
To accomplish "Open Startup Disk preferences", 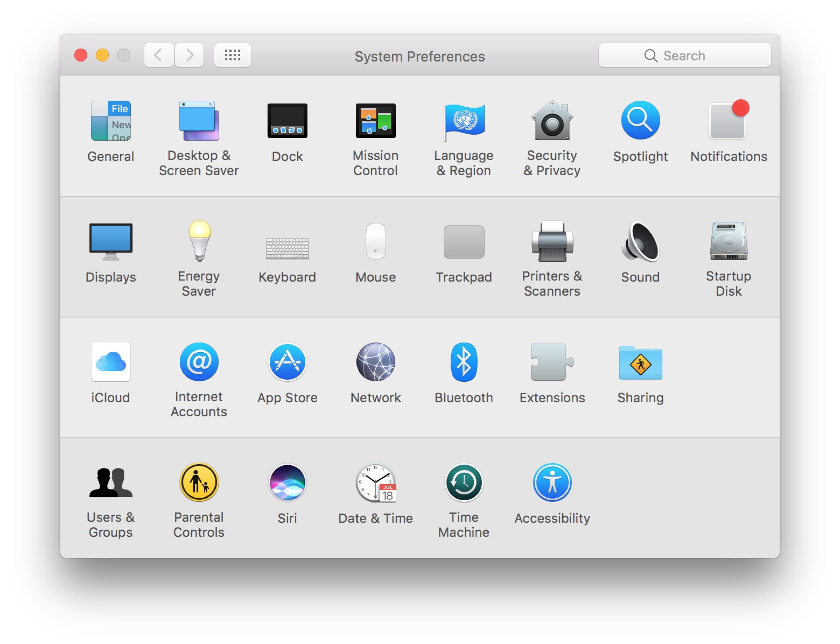I will click(728, 241).
